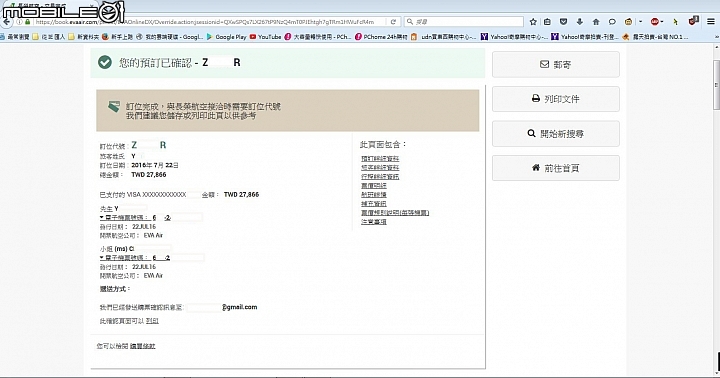Open the chat speech-bubble icon
Screen dimensions: 720x378
[x=612, y=22]
